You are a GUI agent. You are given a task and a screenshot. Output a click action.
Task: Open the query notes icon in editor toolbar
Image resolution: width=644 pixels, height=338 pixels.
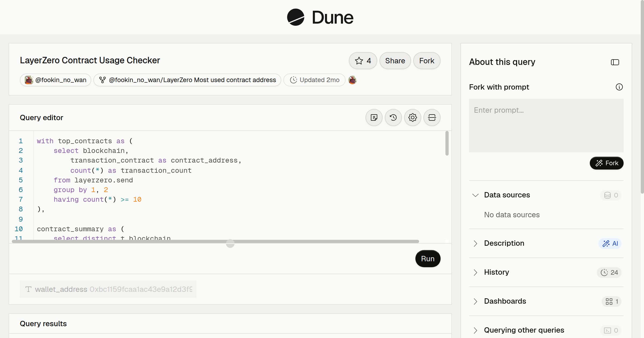tap(374, 117)
